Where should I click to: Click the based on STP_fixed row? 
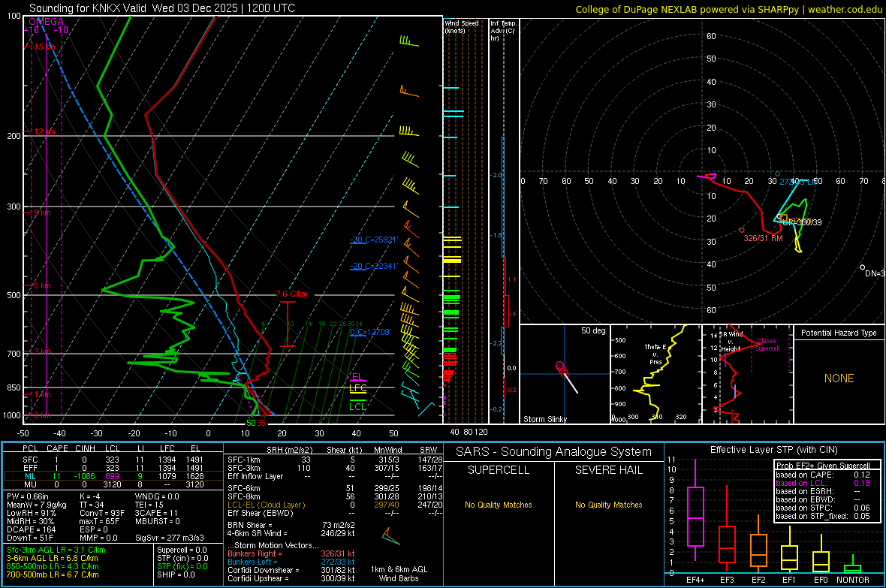823,516
